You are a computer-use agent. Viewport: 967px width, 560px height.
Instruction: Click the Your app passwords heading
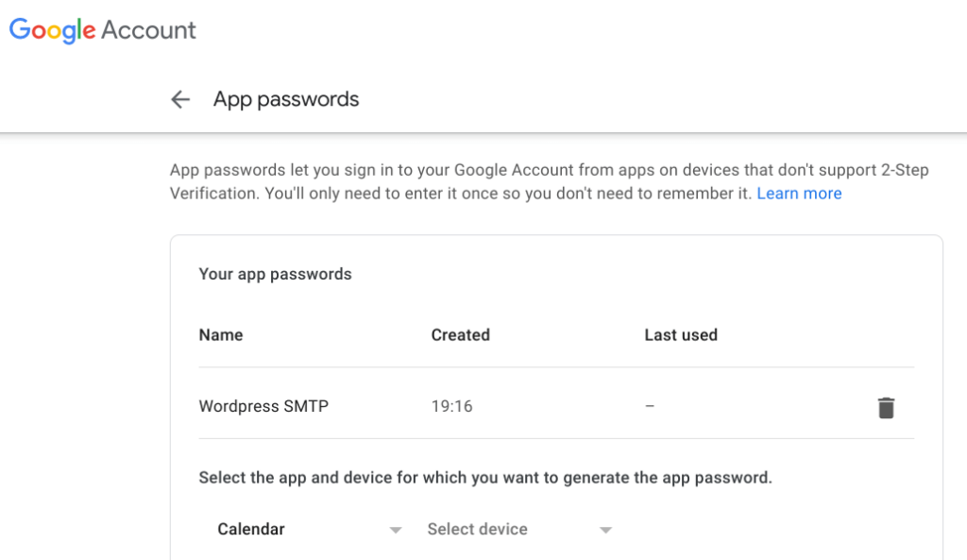pos(275,275)
